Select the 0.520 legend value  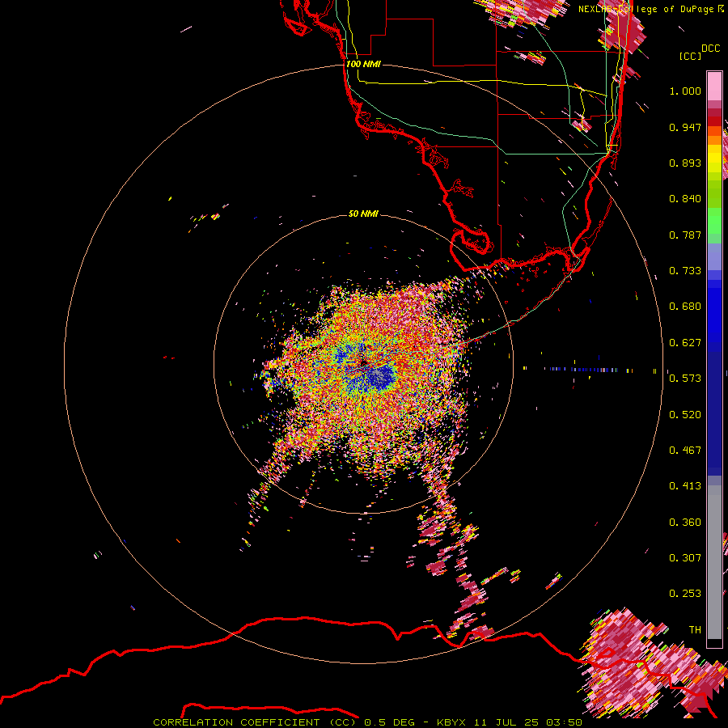click(685, 415)
